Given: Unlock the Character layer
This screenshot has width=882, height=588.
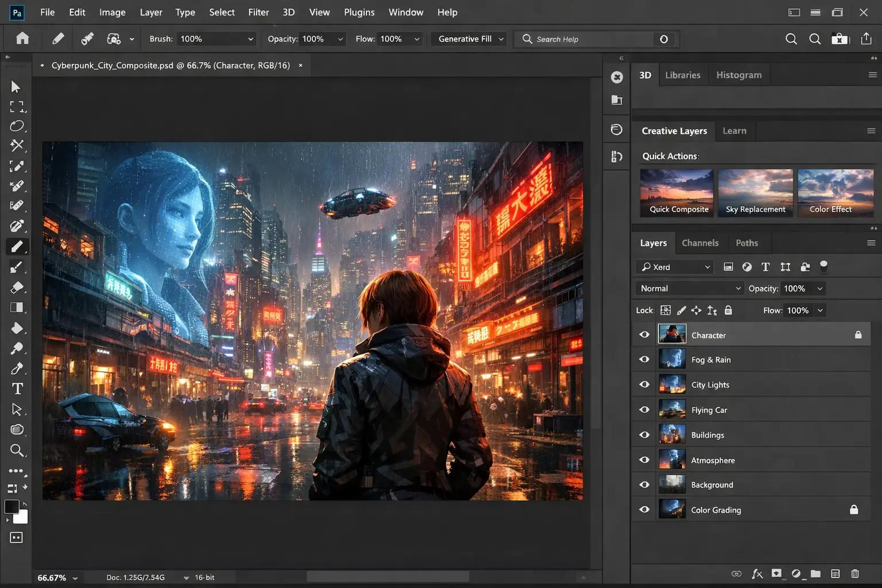Looking at the screenshot, I should coord(858,334).
